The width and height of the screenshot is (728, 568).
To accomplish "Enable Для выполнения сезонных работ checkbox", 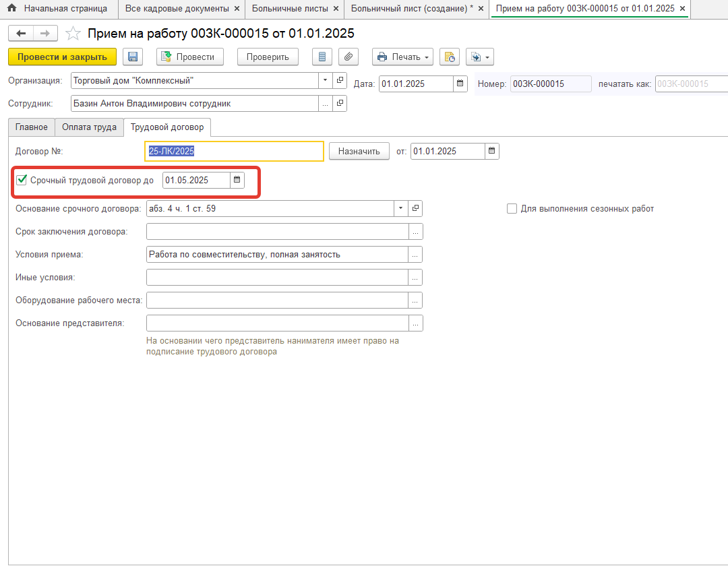I will [x=512, y=209].
